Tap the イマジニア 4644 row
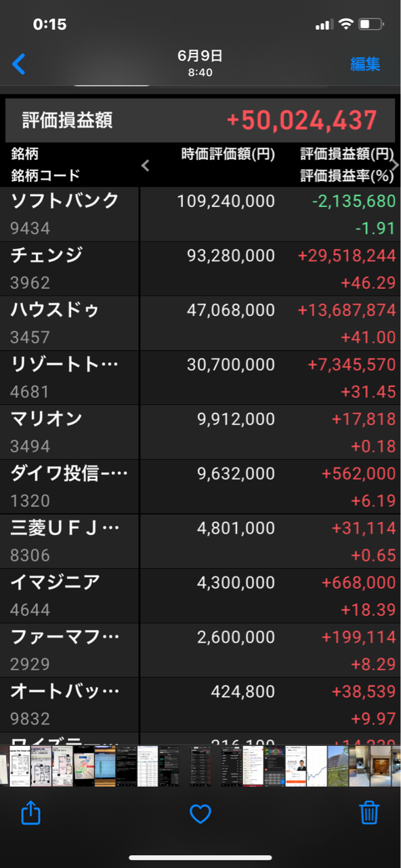 point(200,595)
